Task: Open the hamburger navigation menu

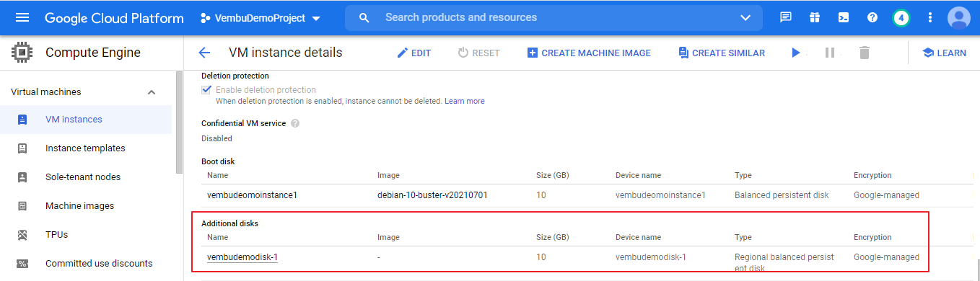Action: (22, 17)
